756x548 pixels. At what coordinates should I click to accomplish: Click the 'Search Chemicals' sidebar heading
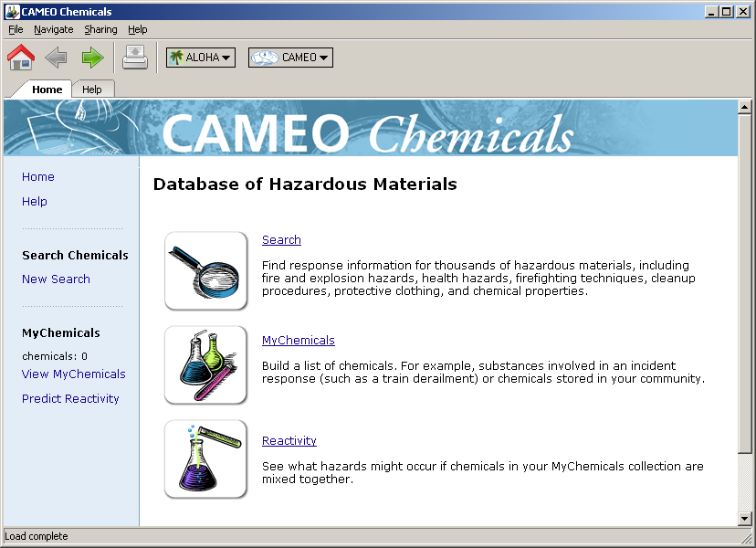(75, 255)
